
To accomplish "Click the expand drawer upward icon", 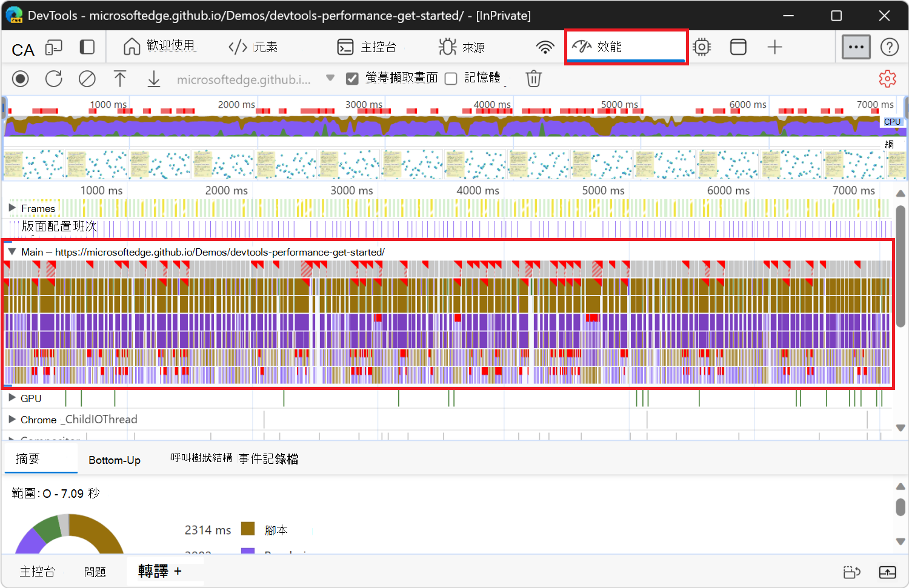I will pyautogui.click(x=888, y=572).
